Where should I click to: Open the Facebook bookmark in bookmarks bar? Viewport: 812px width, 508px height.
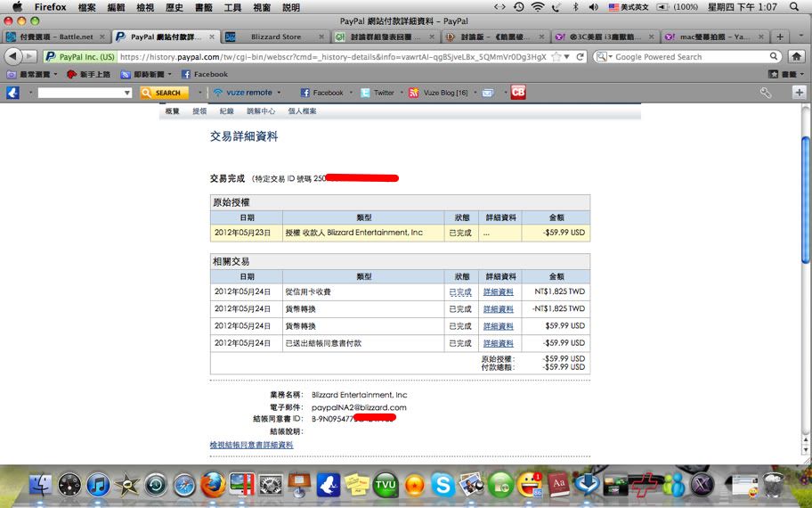(x=205, y=74)
